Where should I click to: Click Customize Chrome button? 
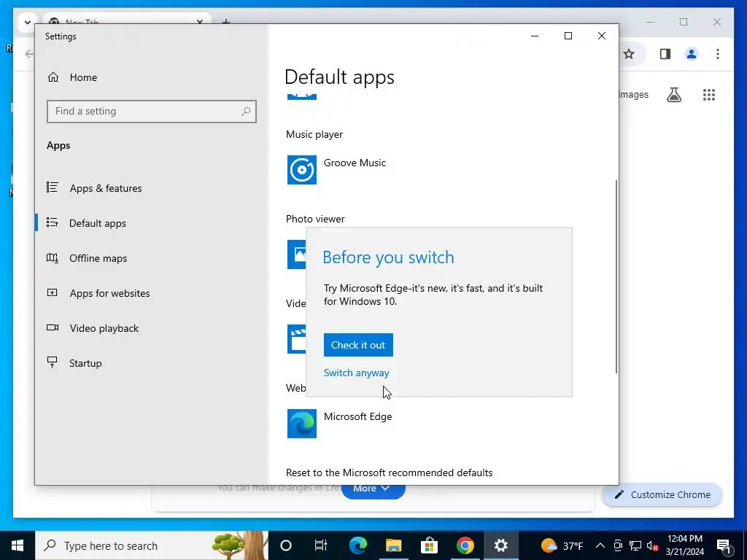click(x=662, y=495)
